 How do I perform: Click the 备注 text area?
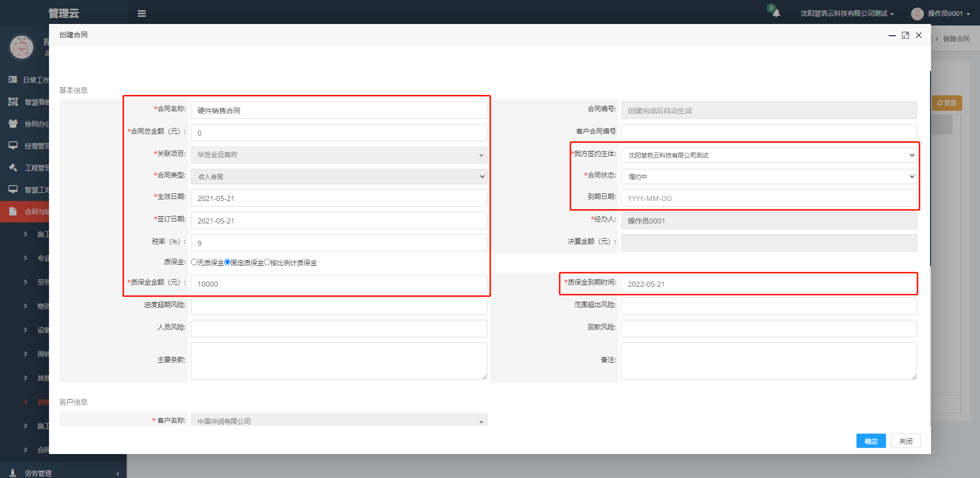pyautogui.click(x=769, y=361)
